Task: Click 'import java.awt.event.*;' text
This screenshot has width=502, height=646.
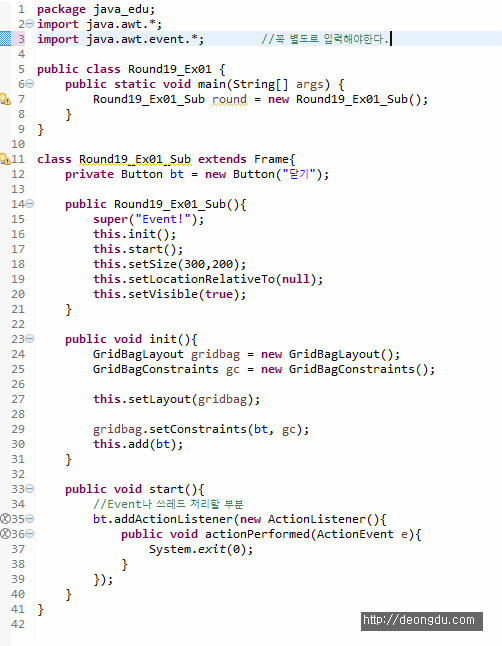Action: pos(120,39)
